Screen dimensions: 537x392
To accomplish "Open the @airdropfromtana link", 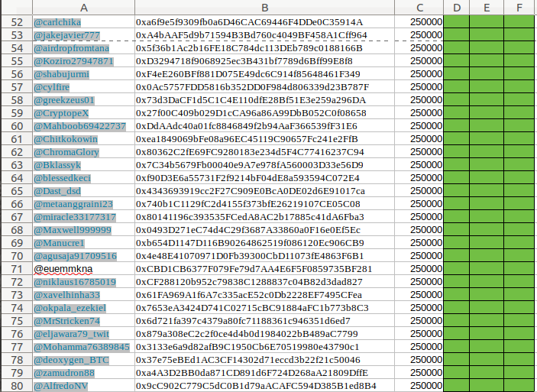I will 71,48.
